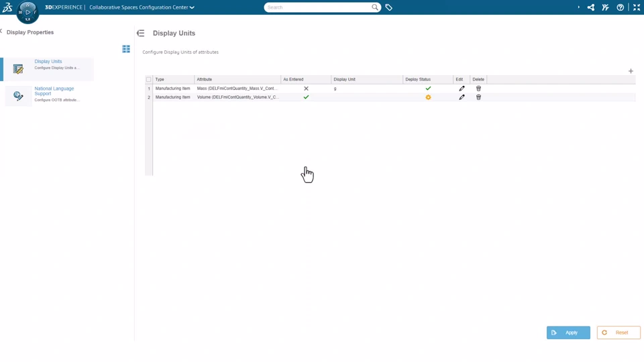The width and height of the screenshot is (644, 362).
Task: Select row 1 number cell
Action: click(x=149, y=88)
